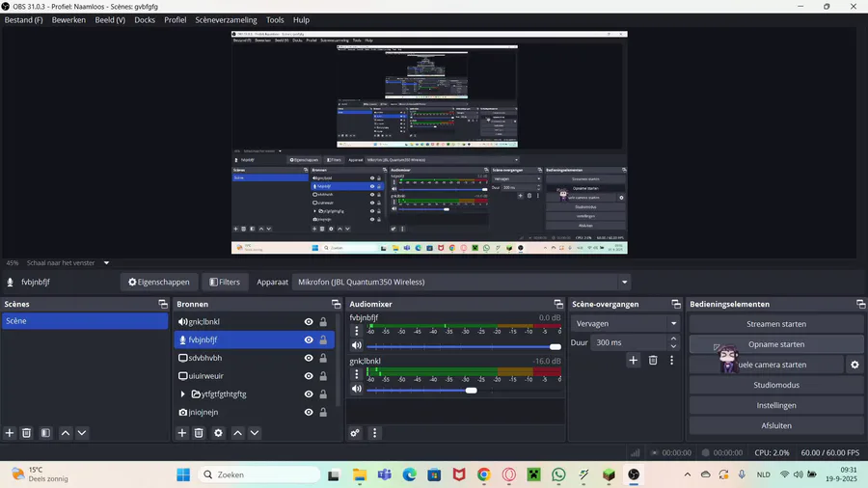Hide the jniojnejn source
The width and height of the screenshot is (868, 488).
[309, 412]
